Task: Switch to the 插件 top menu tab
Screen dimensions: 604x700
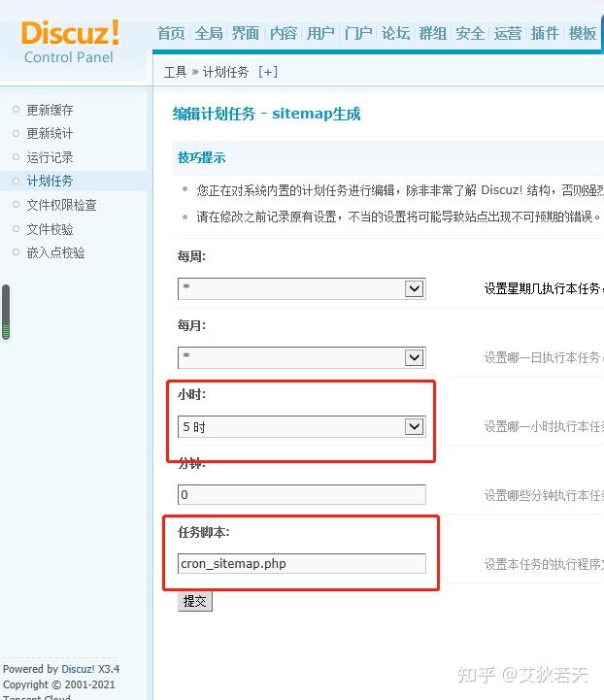Action: (545, 33)
